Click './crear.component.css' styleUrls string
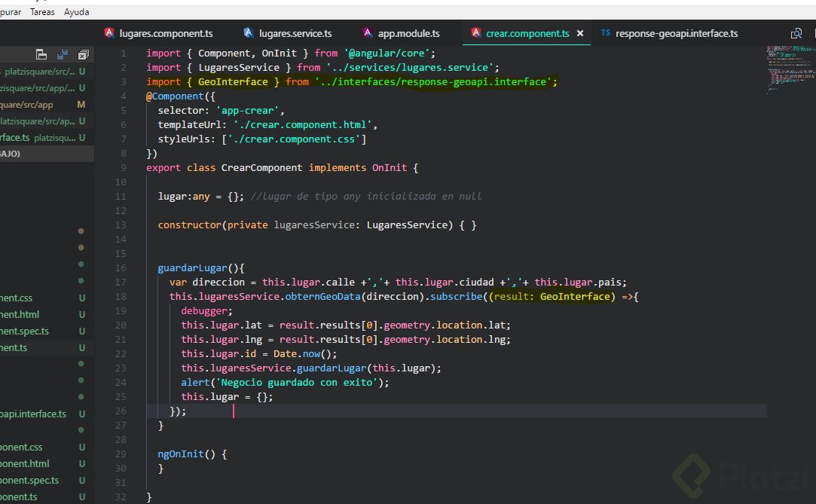The image size is (816, 504). pos(294,139)
